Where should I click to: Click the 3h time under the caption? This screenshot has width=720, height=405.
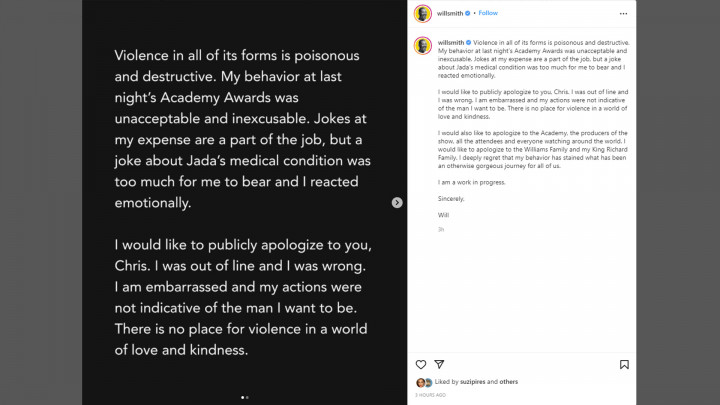441,229
